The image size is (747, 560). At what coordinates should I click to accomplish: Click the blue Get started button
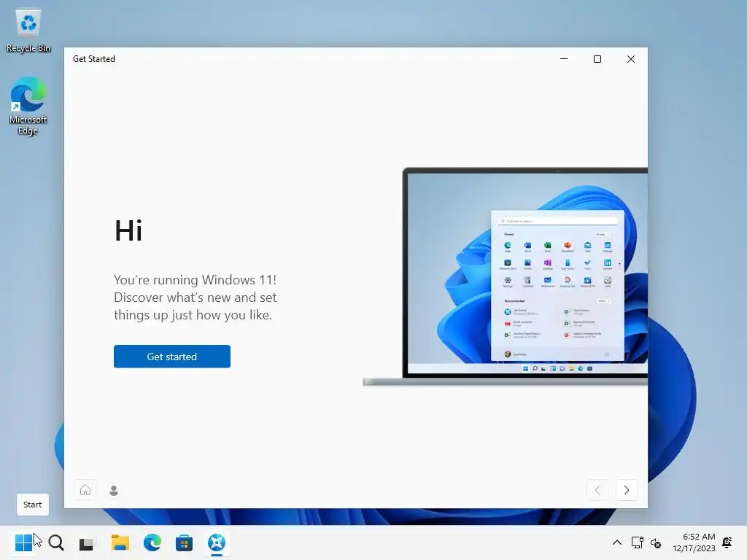[172, 356]
